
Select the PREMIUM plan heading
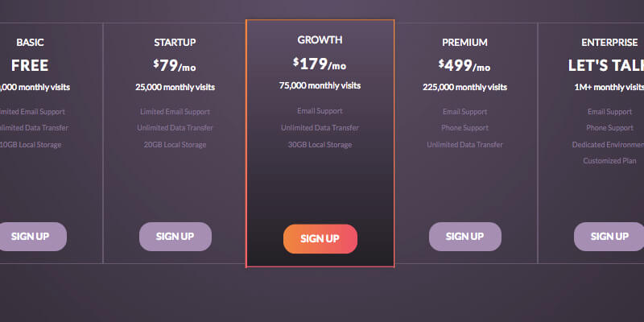pyautogui.click(x=464, y=42)
